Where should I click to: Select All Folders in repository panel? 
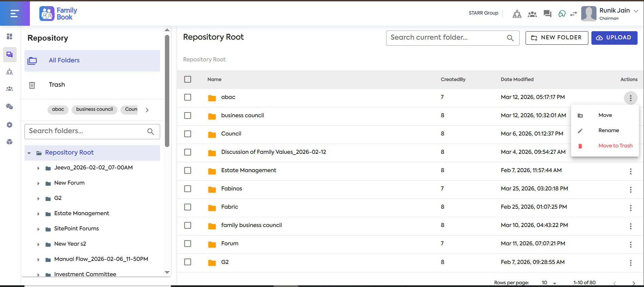(x=92, y=61)
